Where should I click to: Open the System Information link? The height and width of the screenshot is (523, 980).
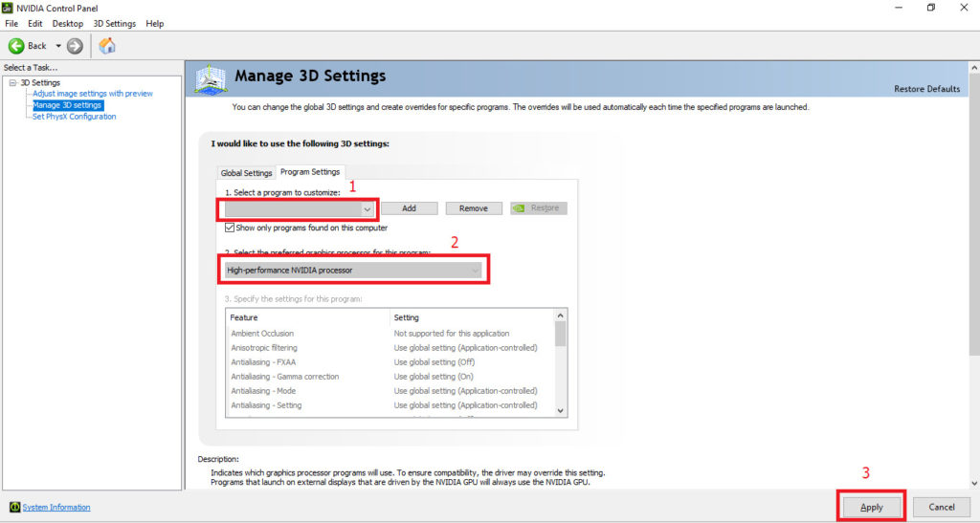pos(56,507)
